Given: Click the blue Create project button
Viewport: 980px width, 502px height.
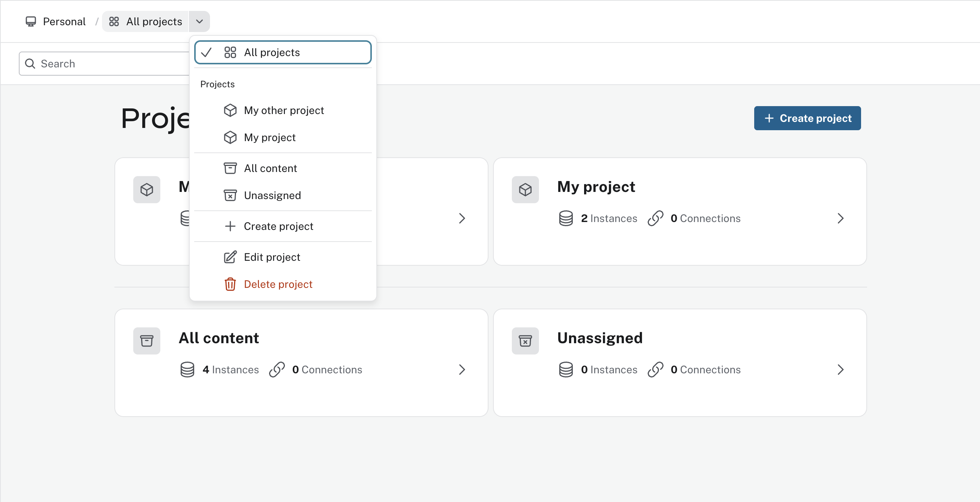Looking at the screenshot, I should [807, 118].
